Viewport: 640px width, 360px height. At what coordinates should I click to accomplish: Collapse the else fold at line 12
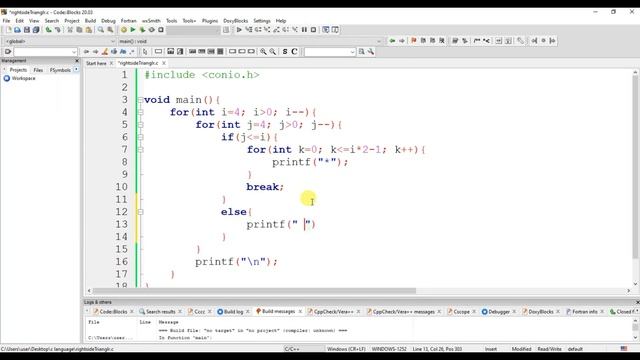pyautogui.click(x=140, y=212)
